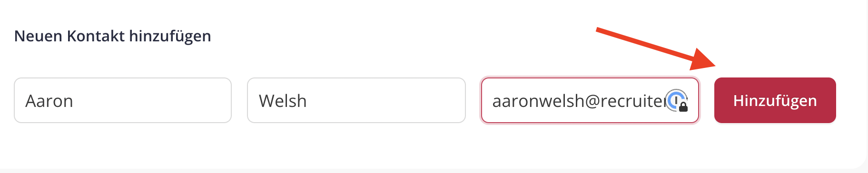Click the Hinzufügen label text on button
868x173 pixels.
pos(775,101)
